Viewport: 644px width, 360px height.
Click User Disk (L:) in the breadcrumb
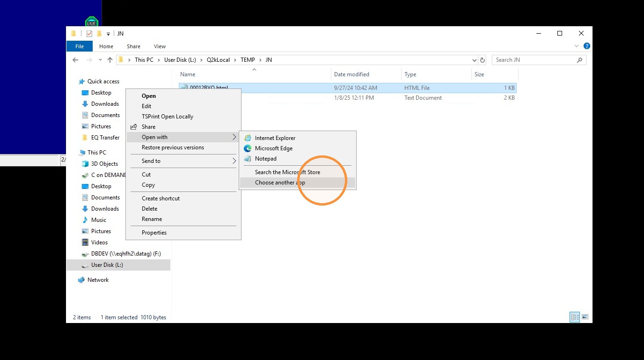pos(180,60)
